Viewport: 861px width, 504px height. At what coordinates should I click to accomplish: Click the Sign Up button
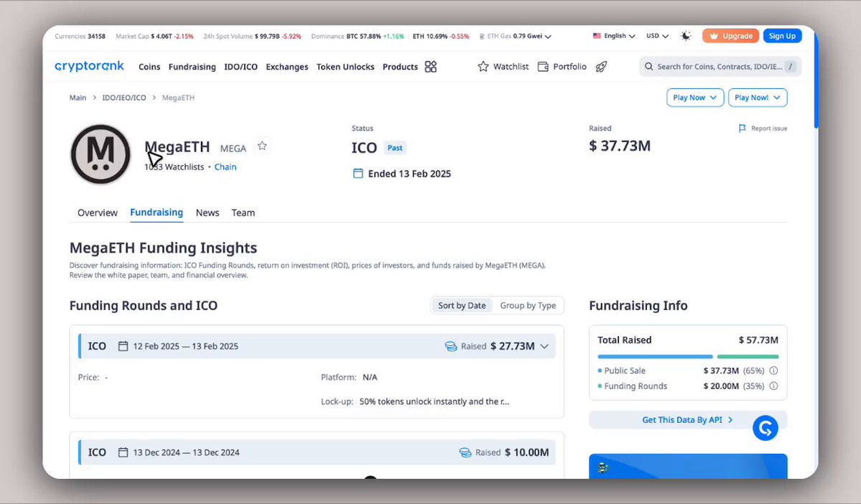click(x=783, y=36)
